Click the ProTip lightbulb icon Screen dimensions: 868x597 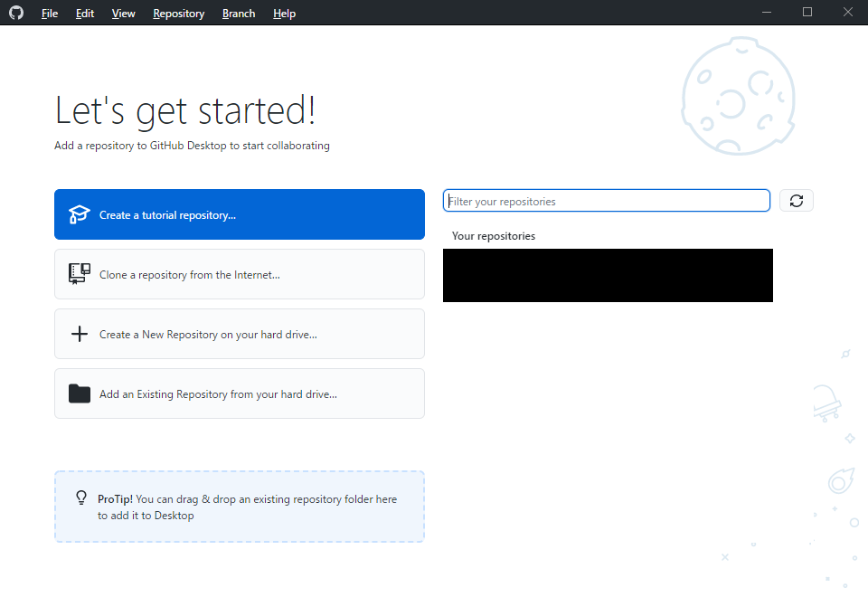[x=81, y=497]
